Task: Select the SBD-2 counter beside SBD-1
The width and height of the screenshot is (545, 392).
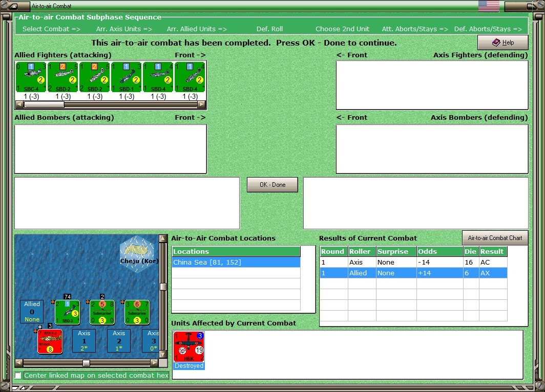Action: click(95, 77)
